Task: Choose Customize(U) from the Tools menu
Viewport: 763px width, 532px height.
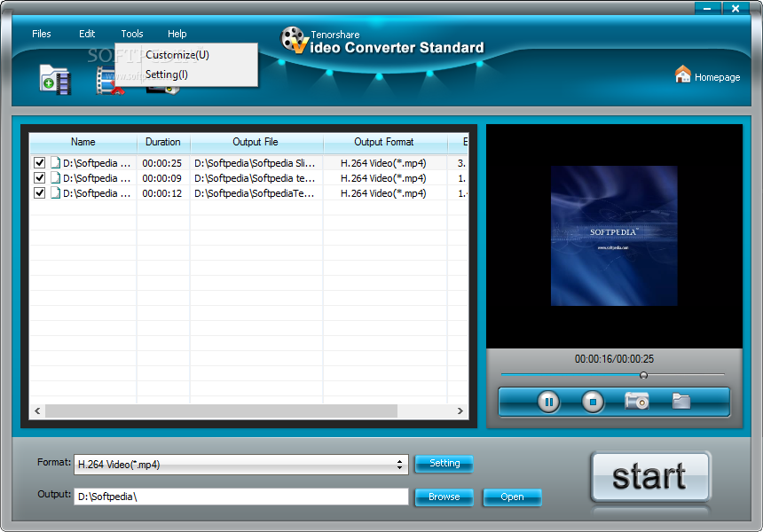Action: 186,54
